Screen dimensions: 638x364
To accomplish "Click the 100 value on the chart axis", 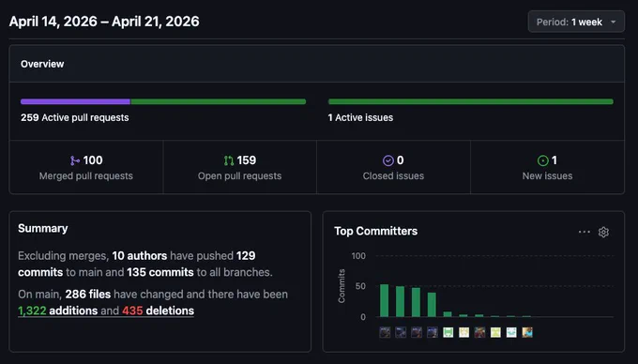I will click(x=358, y=256).
